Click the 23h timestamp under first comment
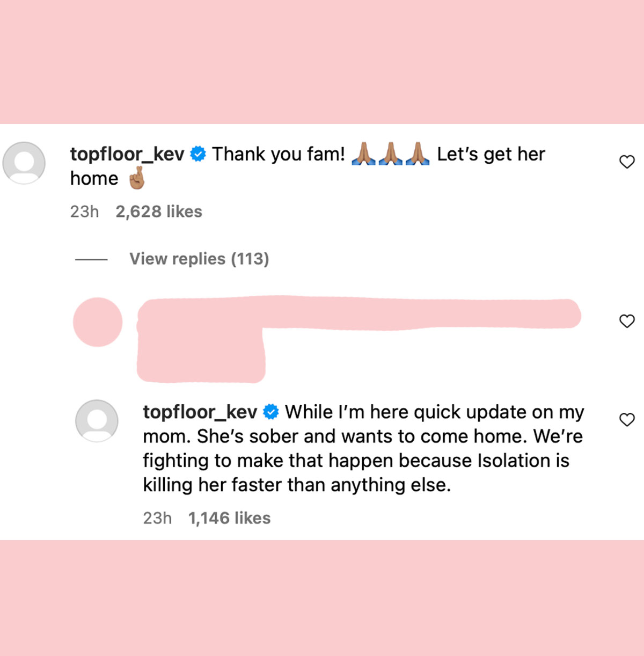This screenshot has height=656, width=644. click(x=84, y=212)
